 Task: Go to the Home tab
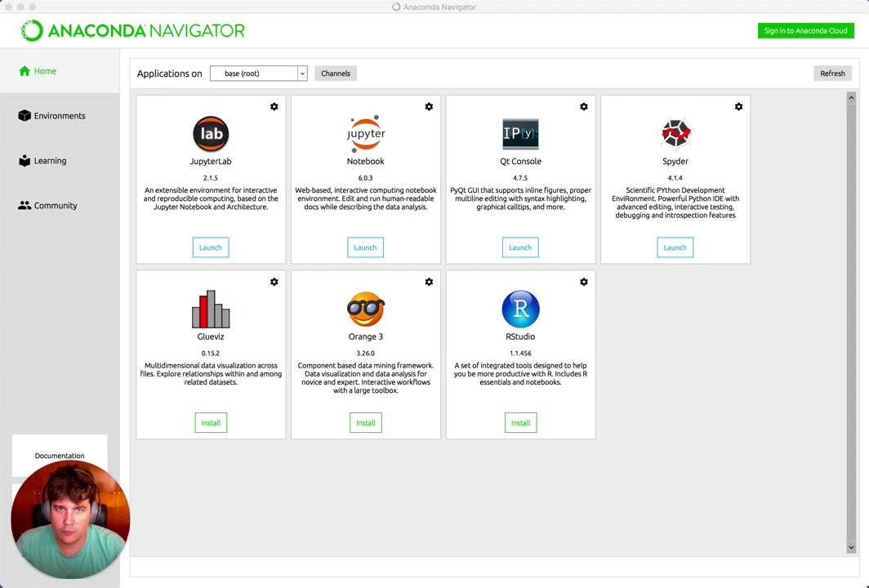[60, 71]
